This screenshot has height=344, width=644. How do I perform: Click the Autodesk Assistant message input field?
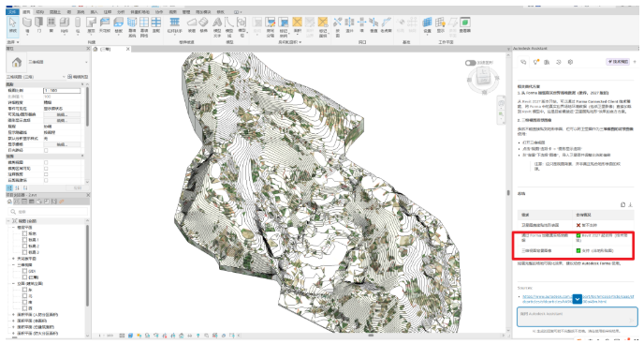click(577, 317)
